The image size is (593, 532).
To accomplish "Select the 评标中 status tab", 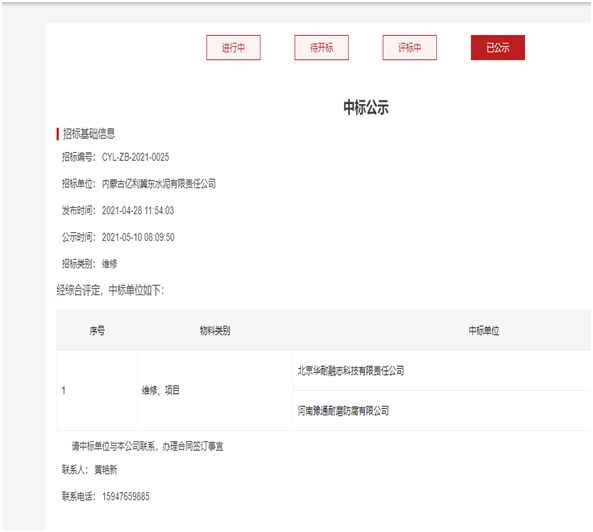I will 410,48.
